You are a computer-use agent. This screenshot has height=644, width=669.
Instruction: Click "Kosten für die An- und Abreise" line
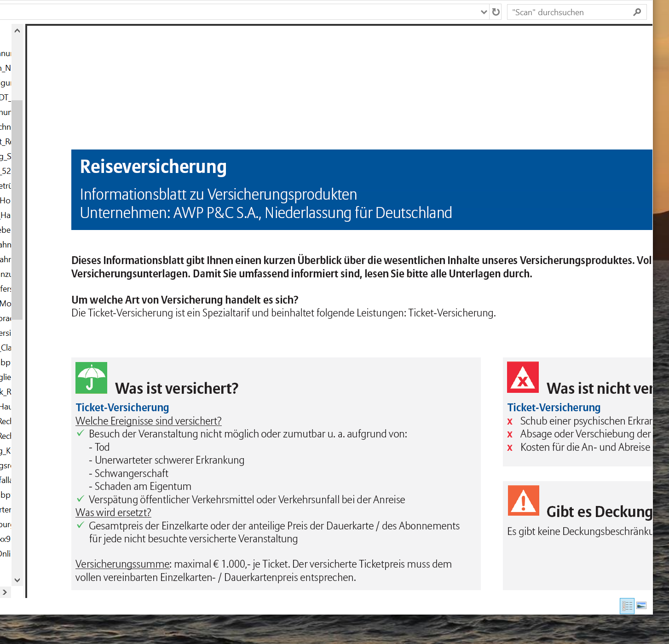point(585,447)
